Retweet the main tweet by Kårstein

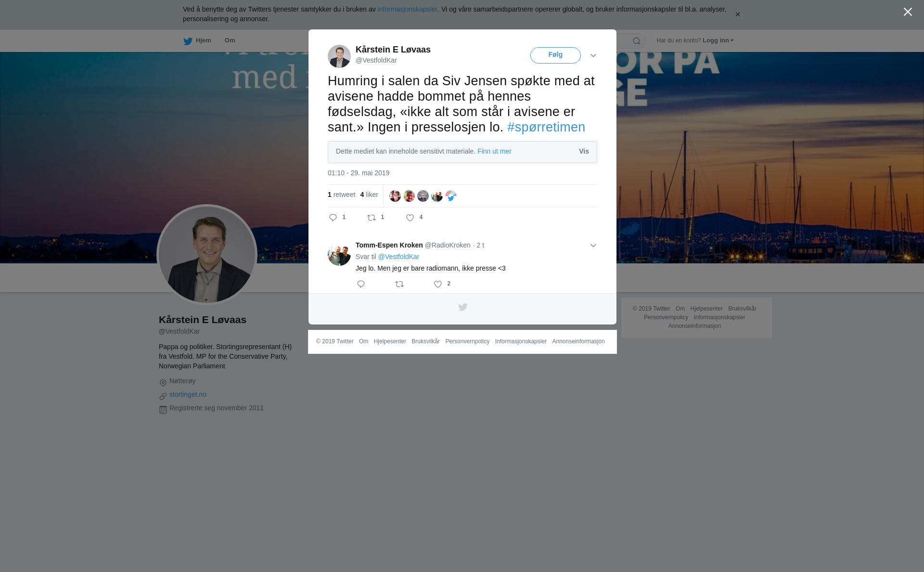[372, 218]
